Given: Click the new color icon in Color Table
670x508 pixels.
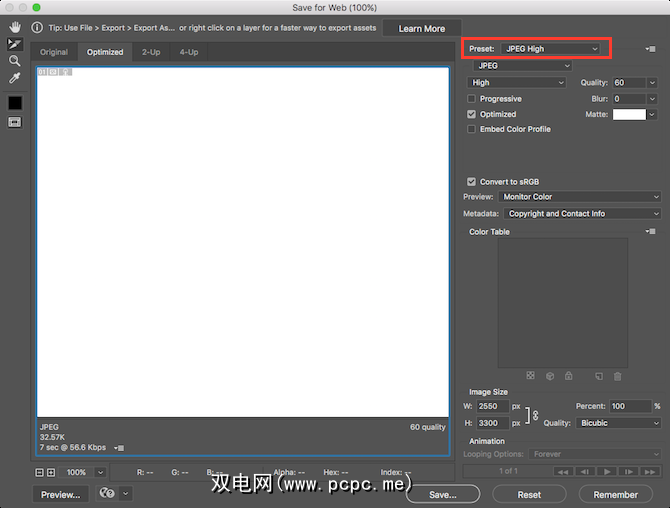Looking at the screenshot, I should click(x=599, y=376).
